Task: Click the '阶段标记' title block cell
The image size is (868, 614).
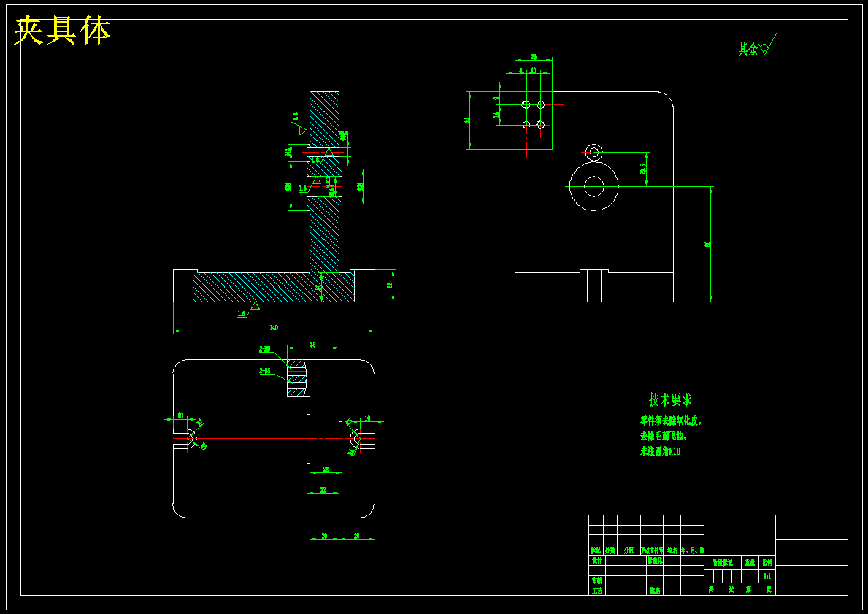Action: [x=723, y=562]
